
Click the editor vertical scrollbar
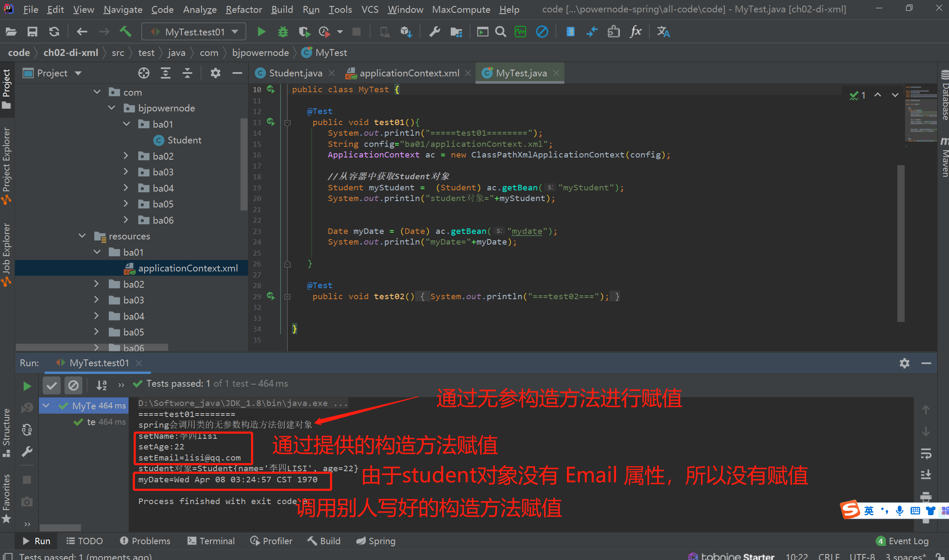tap(901, 243)
